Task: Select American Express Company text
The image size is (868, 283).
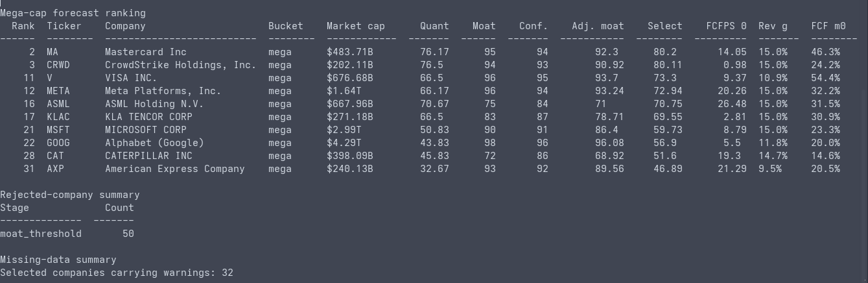Action: tap(175, 169)
